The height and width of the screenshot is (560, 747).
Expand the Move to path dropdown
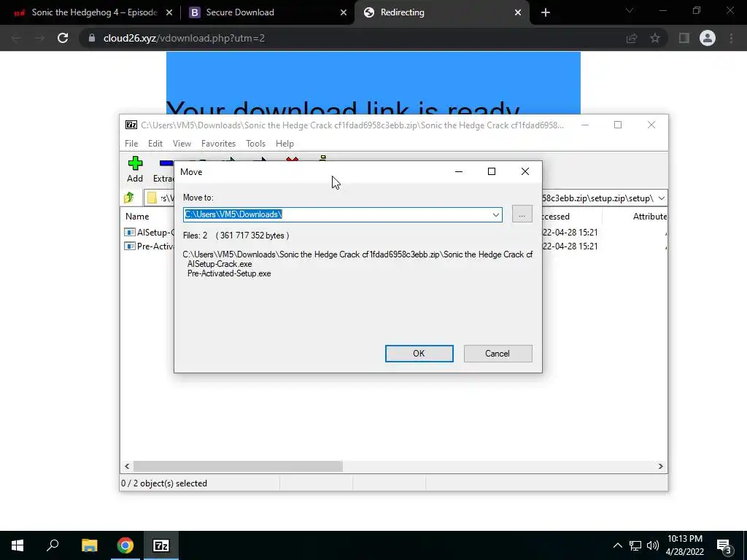point(496,215)
